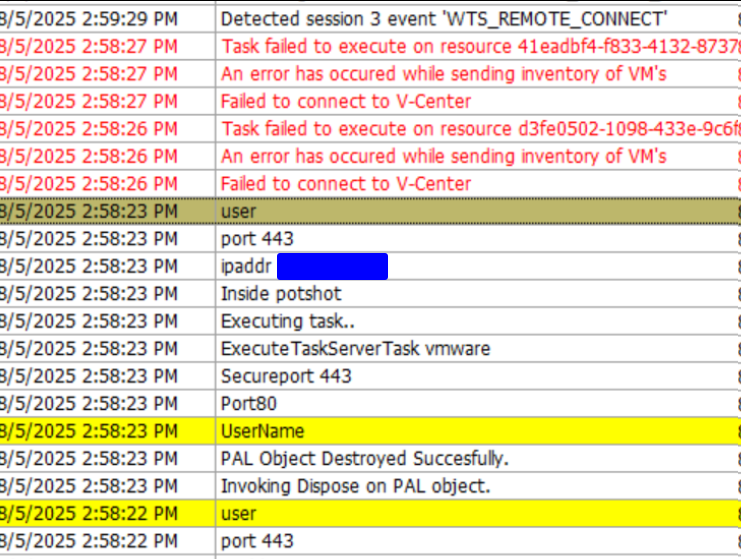Select 'Failed to connect to V-Center' at 2:58:26
741x559 pixels.
click(x=346, y=184)
